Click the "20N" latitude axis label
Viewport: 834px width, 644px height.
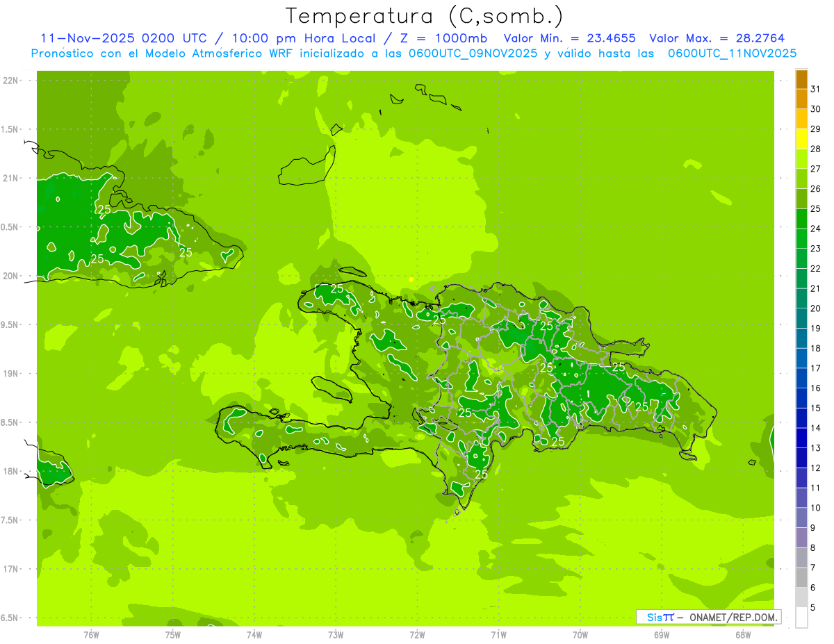tap(10, 276)
